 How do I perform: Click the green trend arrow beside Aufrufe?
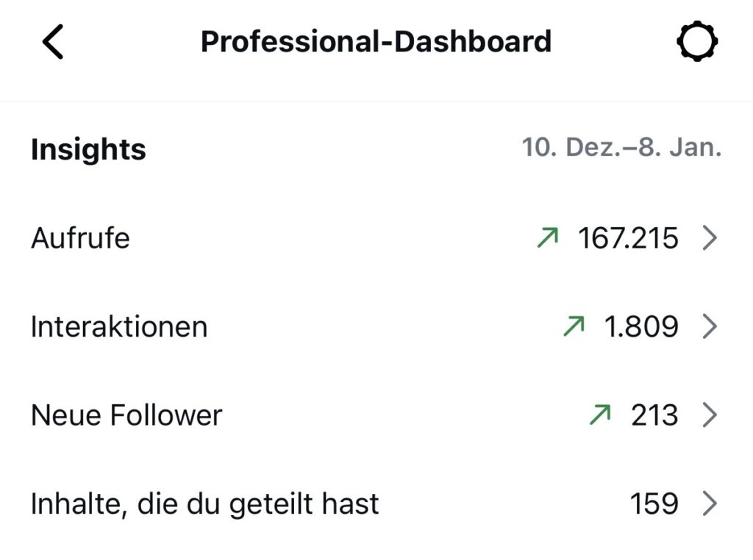point(548,237)
